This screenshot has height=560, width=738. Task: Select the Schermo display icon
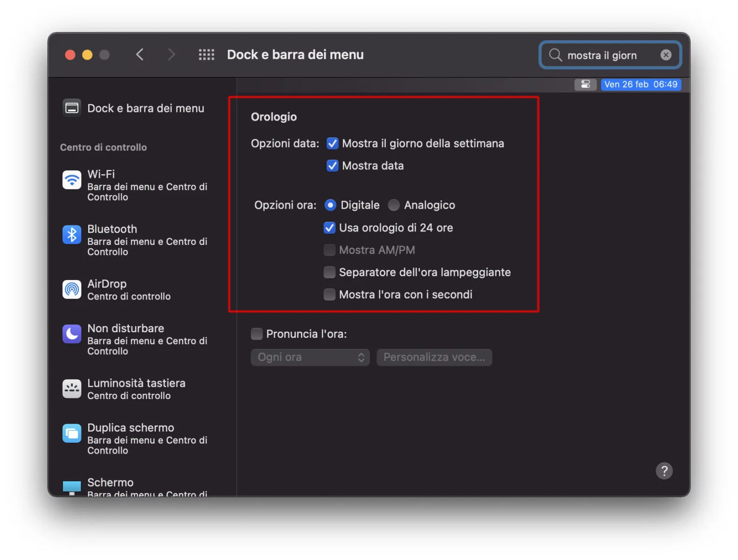coord(72,488)
